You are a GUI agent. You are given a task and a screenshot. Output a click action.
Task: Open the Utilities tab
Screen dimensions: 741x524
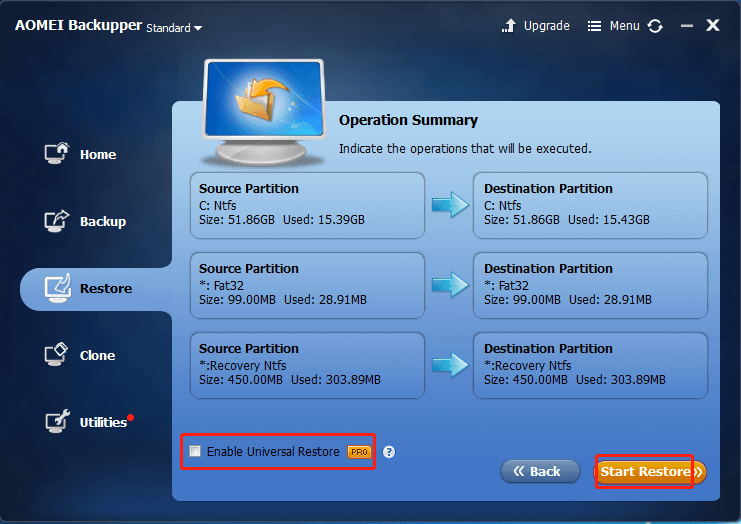coord(103,422)
